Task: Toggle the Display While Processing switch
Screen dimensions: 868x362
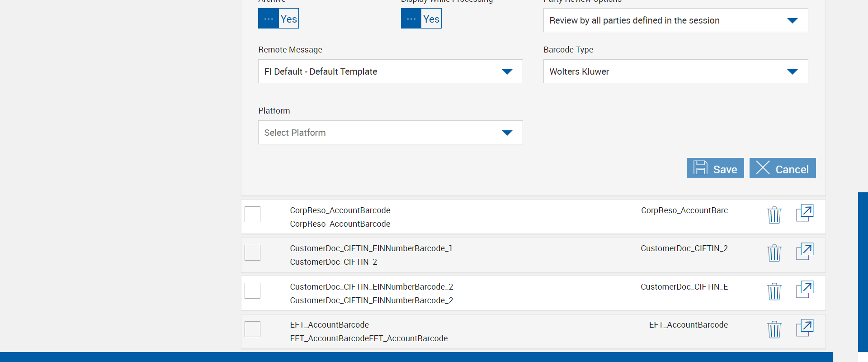Action: (421, 19)
